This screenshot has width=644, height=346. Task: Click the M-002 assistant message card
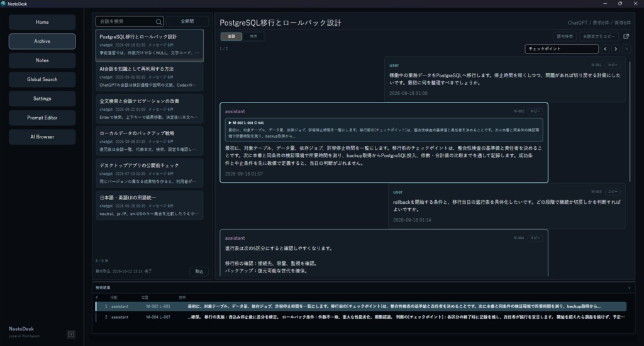[384, 143]
